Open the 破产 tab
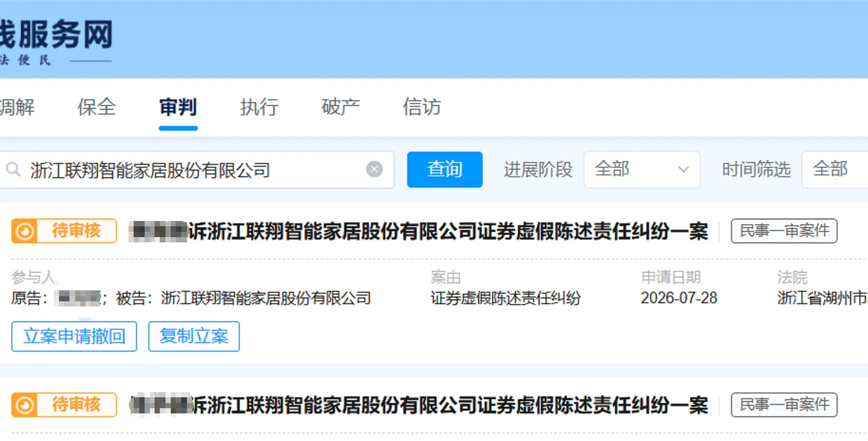Screen dimensions: 868x441 pos(341,107)
